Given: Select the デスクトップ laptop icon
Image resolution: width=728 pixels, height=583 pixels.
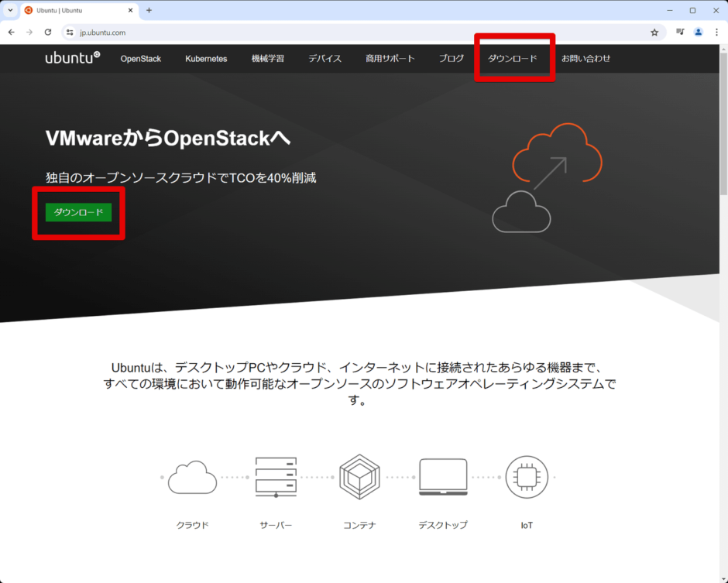Looking at the screenshot, I should 443,477.
